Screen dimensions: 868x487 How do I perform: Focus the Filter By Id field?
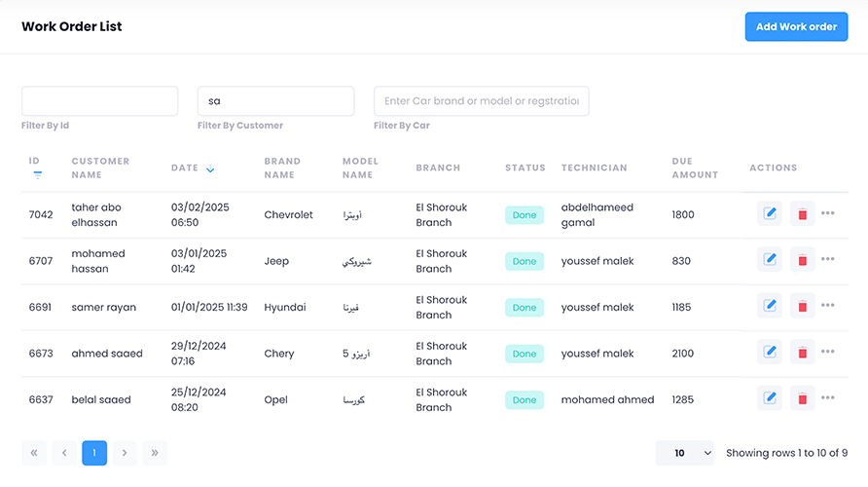99,101
